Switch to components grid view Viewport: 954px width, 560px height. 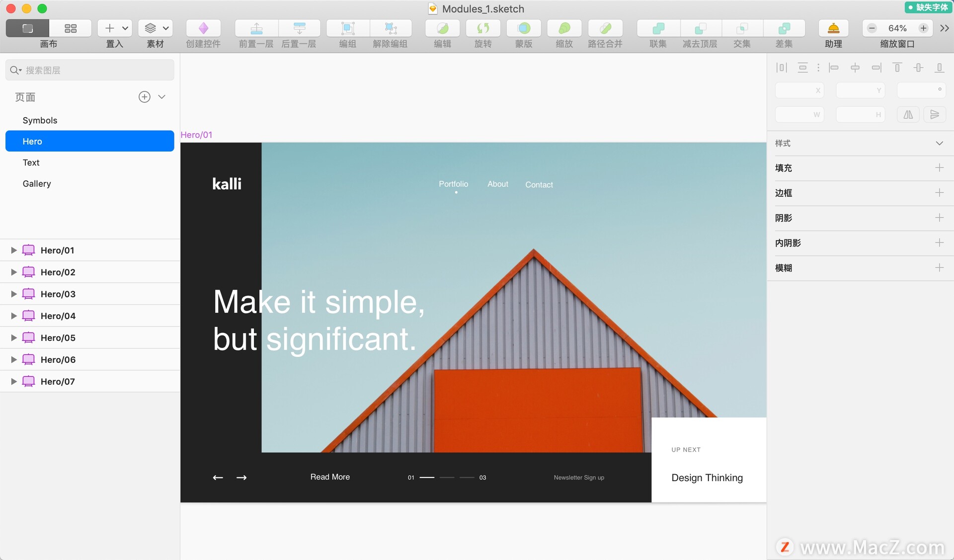[71, 28]
